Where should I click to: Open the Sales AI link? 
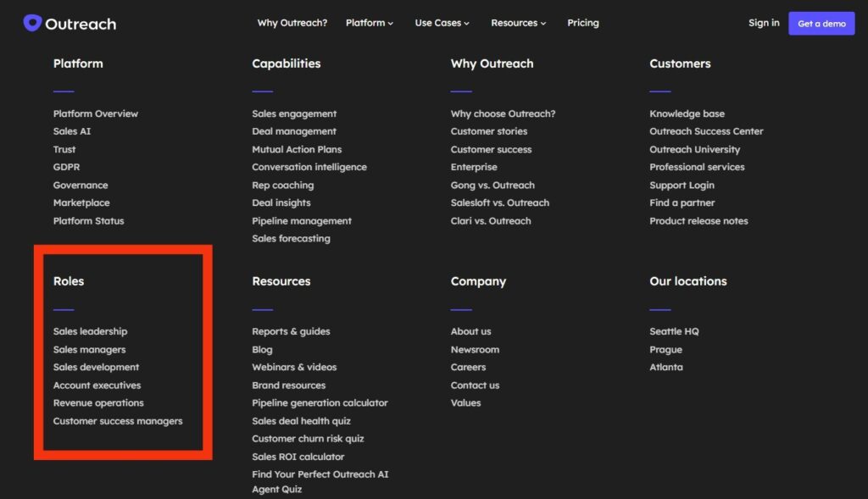pyautogui.click(x=72, y=131)
